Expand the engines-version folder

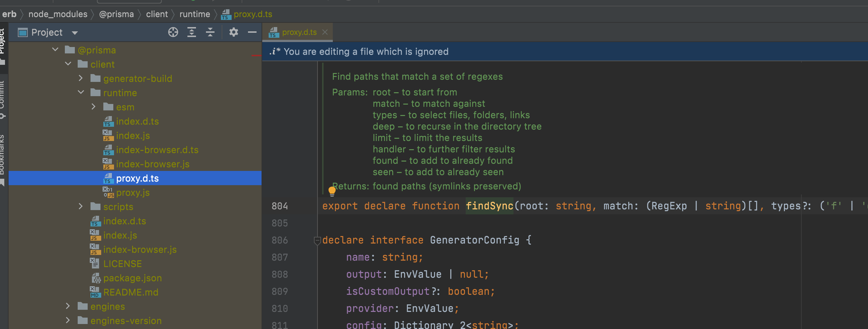click(68, 320)
